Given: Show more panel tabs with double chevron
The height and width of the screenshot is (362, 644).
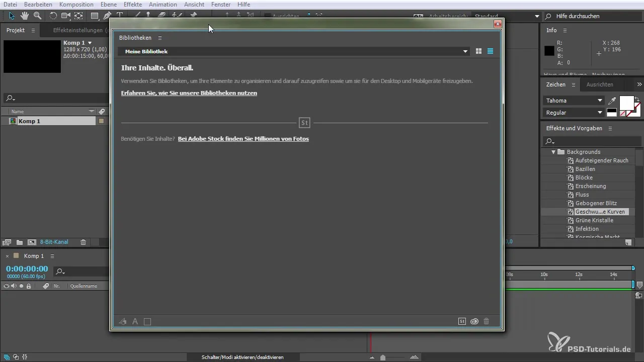Looking at the screenshot, I should pyautogui.click(x=639, y=84).
